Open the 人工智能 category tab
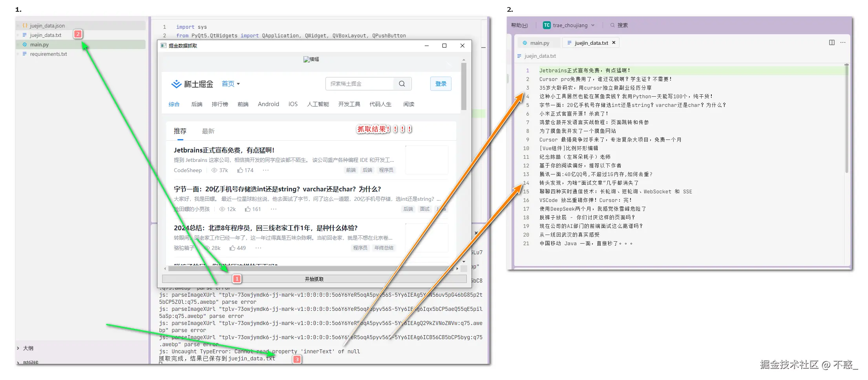868x380 pixels. 318,104
